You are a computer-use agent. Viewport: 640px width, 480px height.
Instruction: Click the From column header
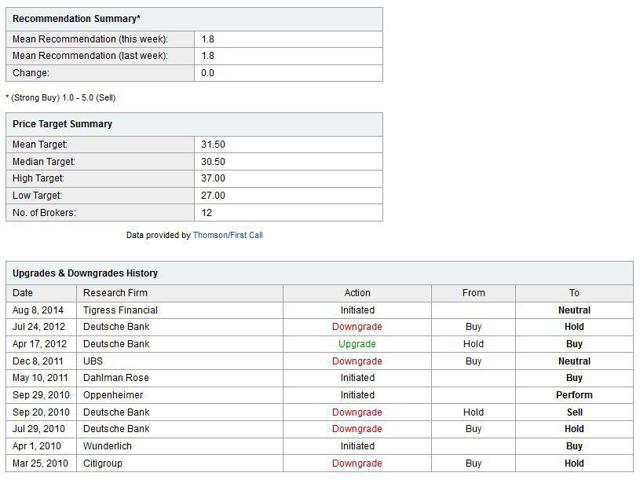click(x=473, y=293)
